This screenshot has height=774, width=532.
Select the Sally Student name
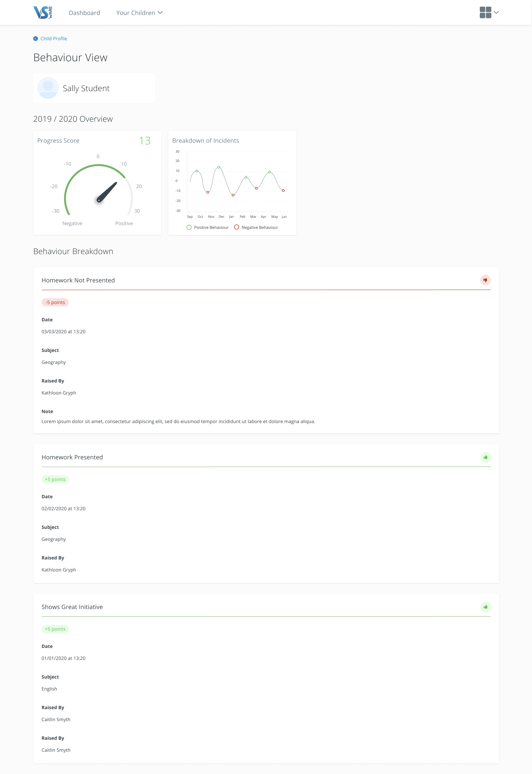(86, 88)
